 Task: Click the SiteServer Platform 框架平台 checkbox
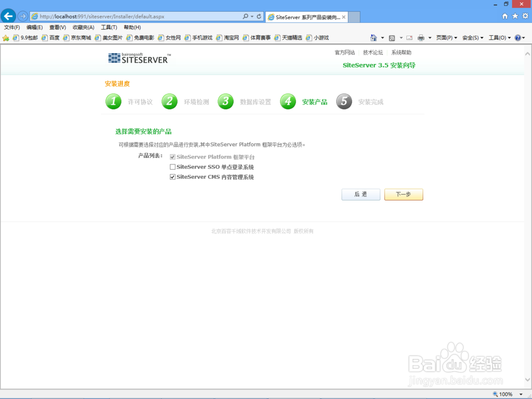[172, 156]
